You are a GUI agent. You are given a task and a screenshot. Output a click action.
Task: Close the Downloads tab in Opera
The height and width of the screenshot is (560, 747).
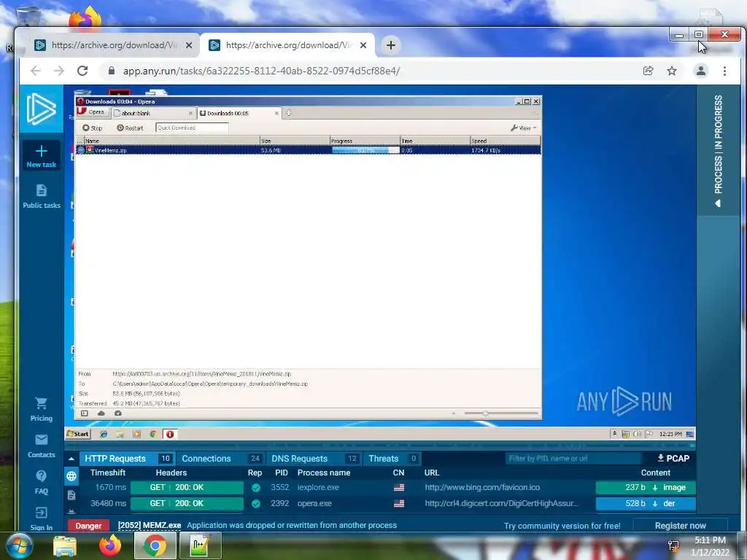(276, 113)
